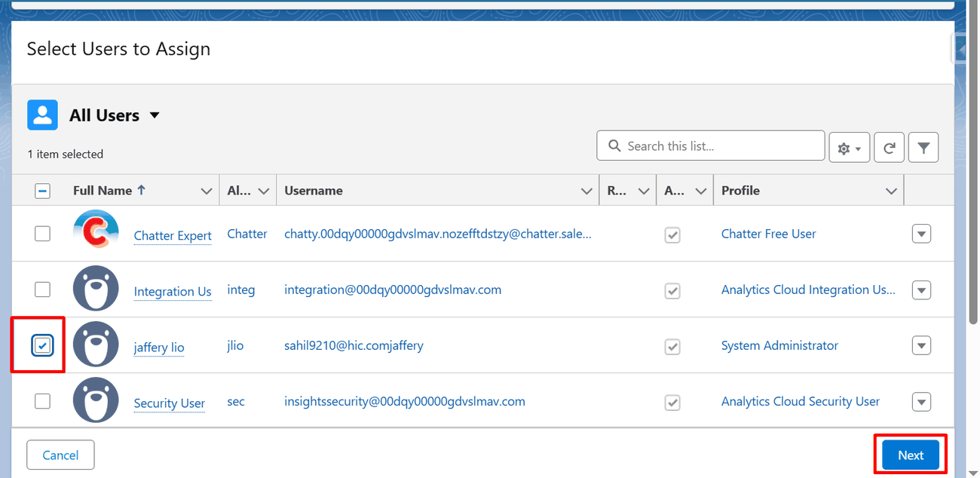980x478 pixels.
Task: Click integration@00dqy00000gdvslmav.com username
Action: pyautogui.click(x=393, y=290)
